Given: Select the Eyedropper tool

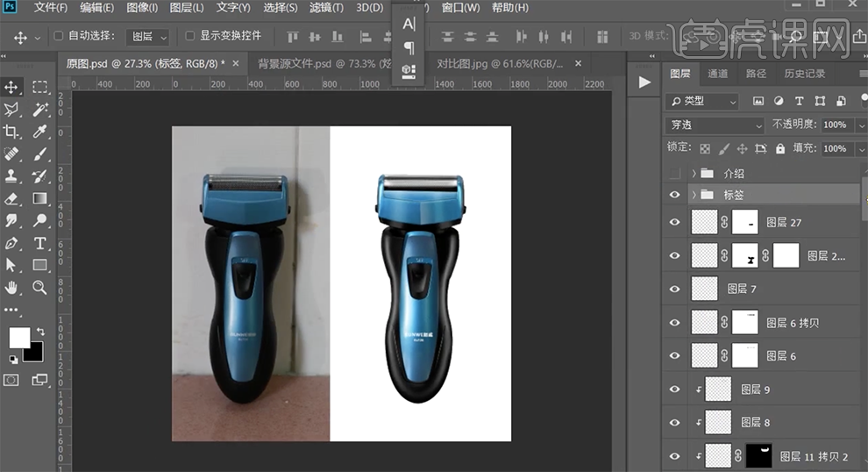Looking at the screenshot, I should (x=39, y=132).
